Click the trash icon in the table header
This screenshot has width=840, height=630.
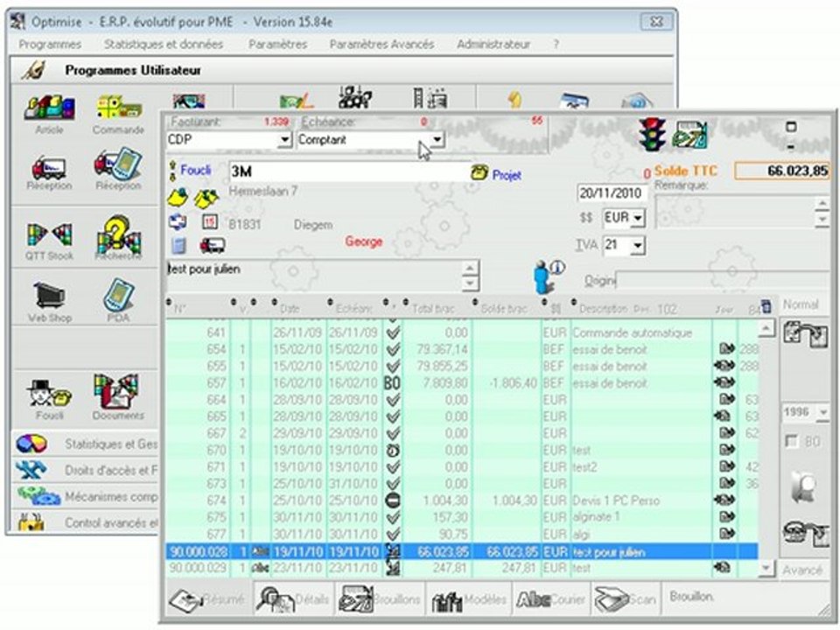coord(766,306)
